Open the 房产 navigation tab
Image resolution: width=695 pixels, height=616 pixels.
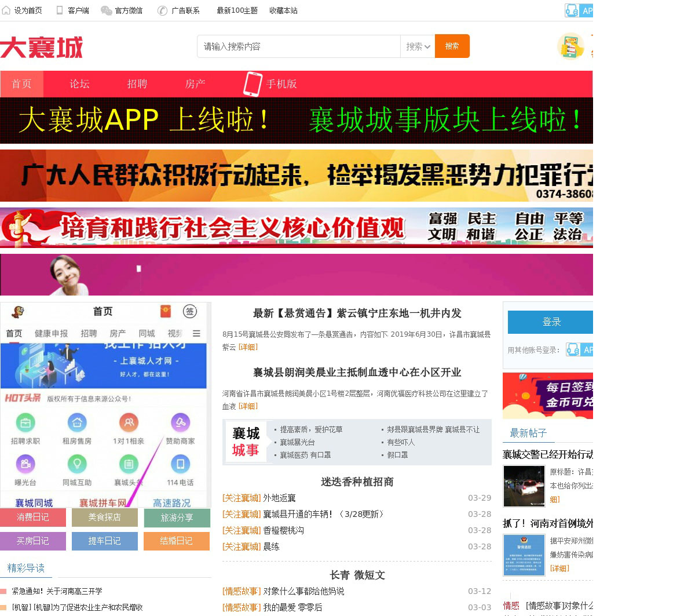tap(195, 84)
